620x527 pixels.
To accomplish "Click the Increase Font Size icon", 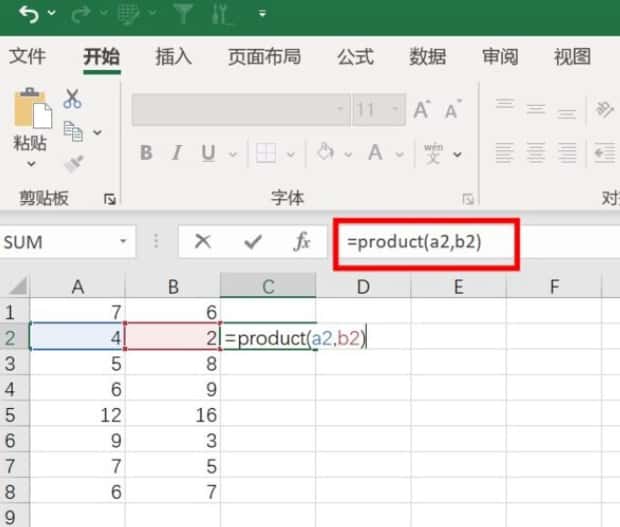I will click(x=422, y=110).
